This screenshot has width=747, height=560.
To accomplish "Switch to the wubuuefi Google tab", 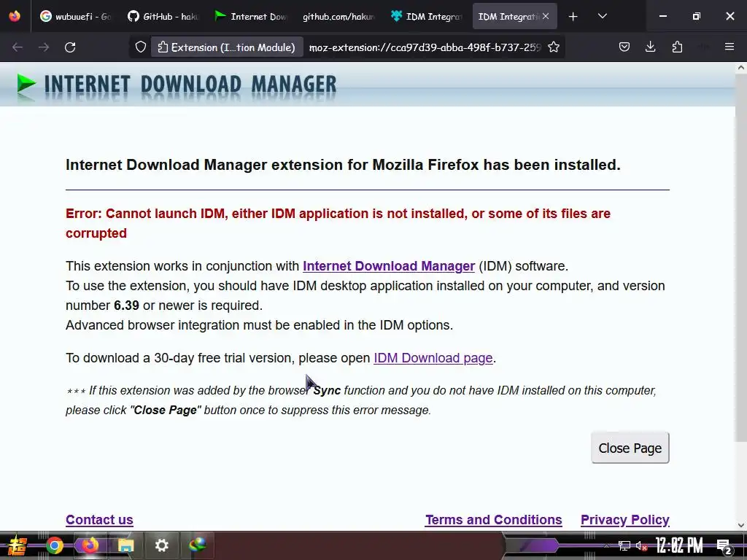I will click(x=75, y=16).
